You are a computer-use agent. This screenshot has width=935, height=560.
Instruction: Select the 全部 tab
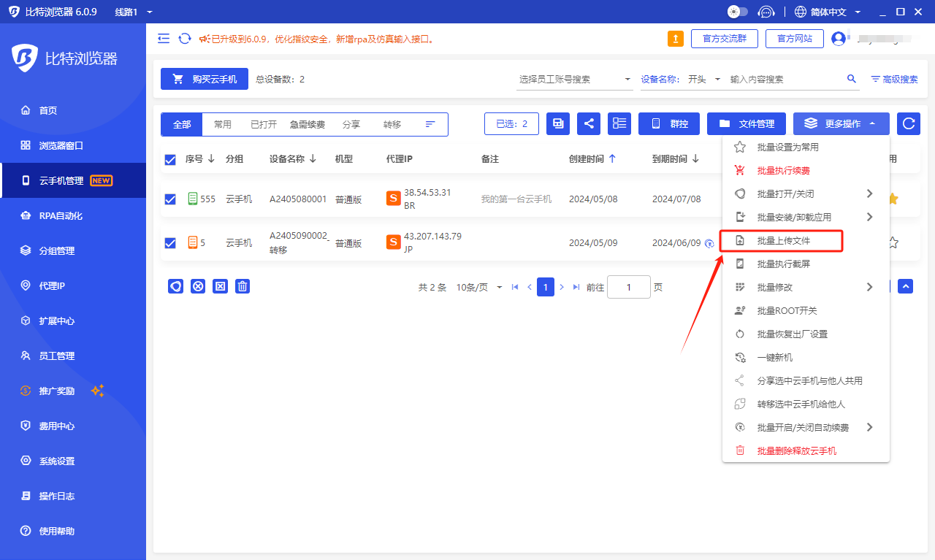pos(182,124)
